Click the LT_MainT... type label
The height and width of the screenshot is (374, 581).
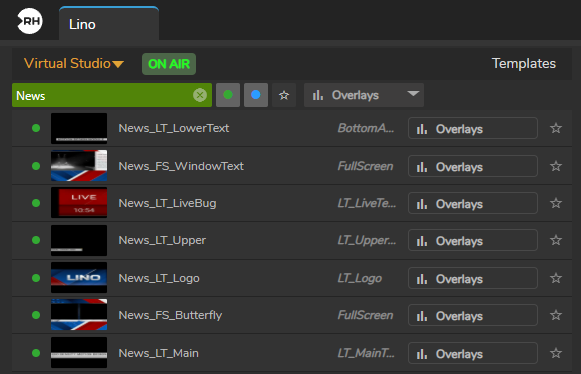[x=366, y=353]
